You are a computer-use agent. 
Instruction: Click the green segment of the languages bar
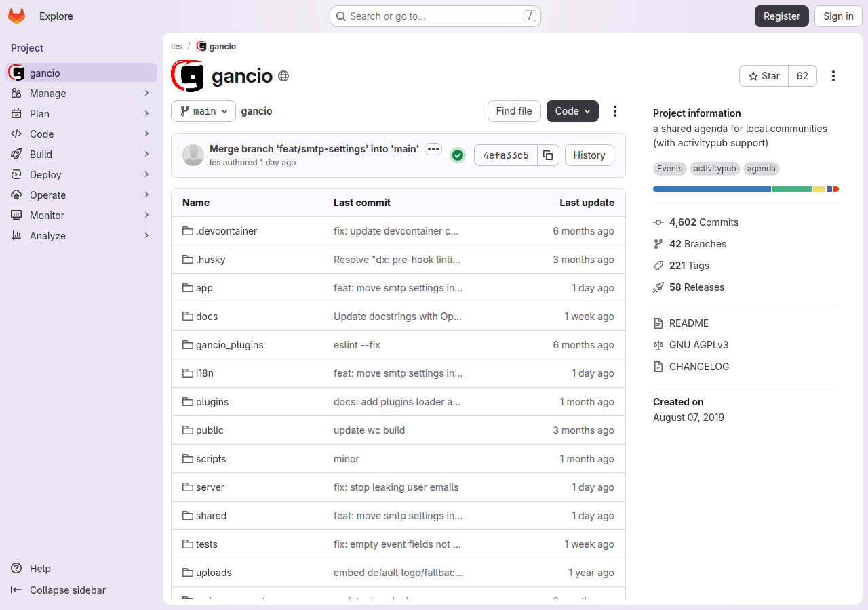pyautogui.click(x=792, y=189)
